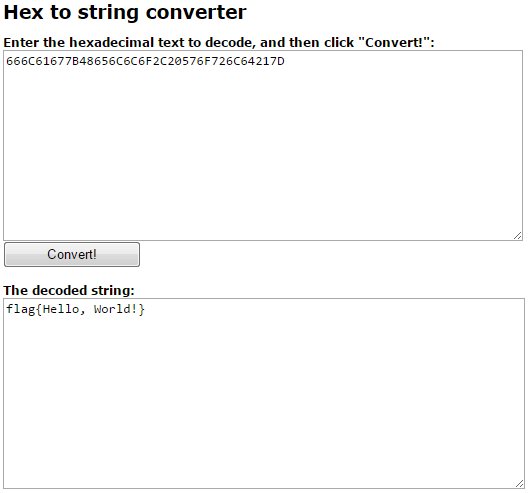The image size is (528, 493).
Task: Focus the hexadecimal input text area
Action: pos(263,145)
